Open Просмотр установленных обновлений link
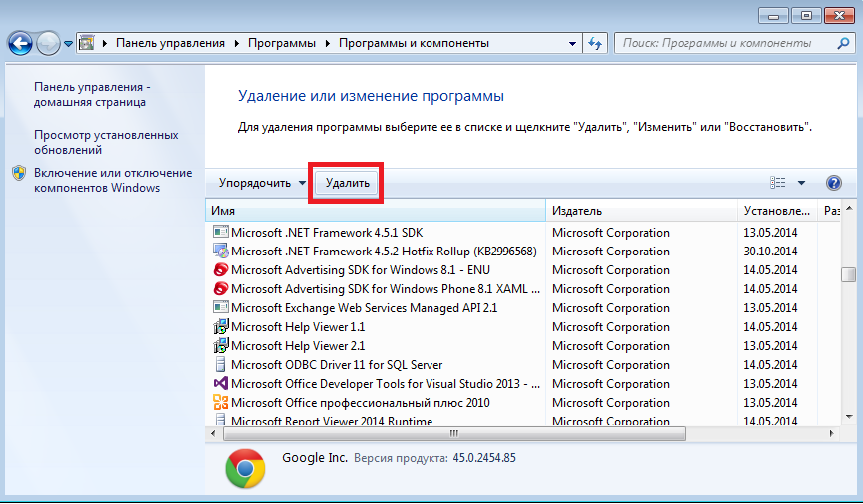 (106, 142)
